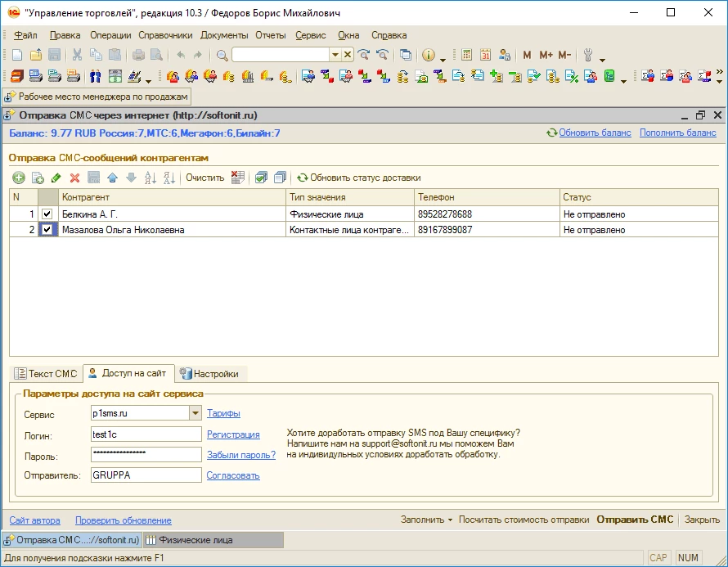Switch to the Текст СМС tab
The image size is (728, 567).
point(46,374)
